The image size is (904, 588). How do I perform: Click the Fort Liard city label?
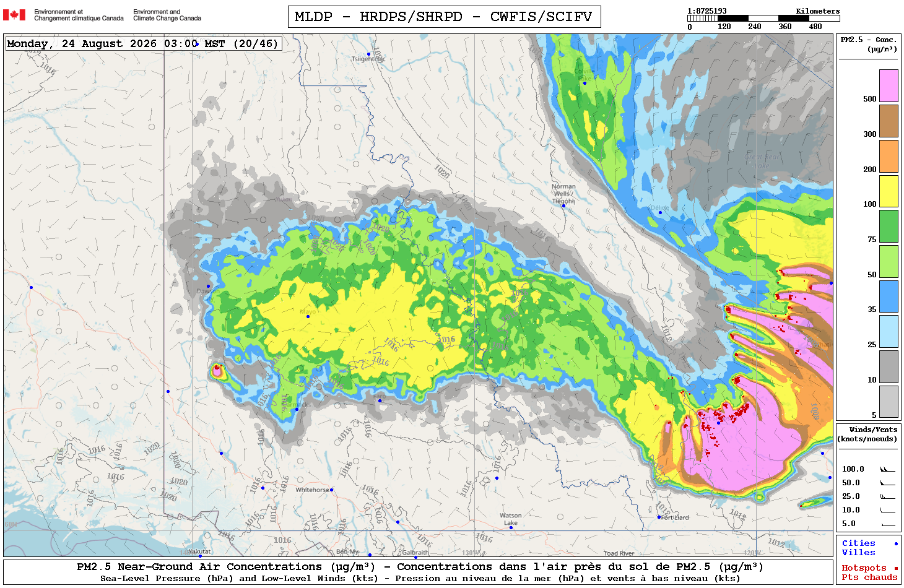click(675, 517)
